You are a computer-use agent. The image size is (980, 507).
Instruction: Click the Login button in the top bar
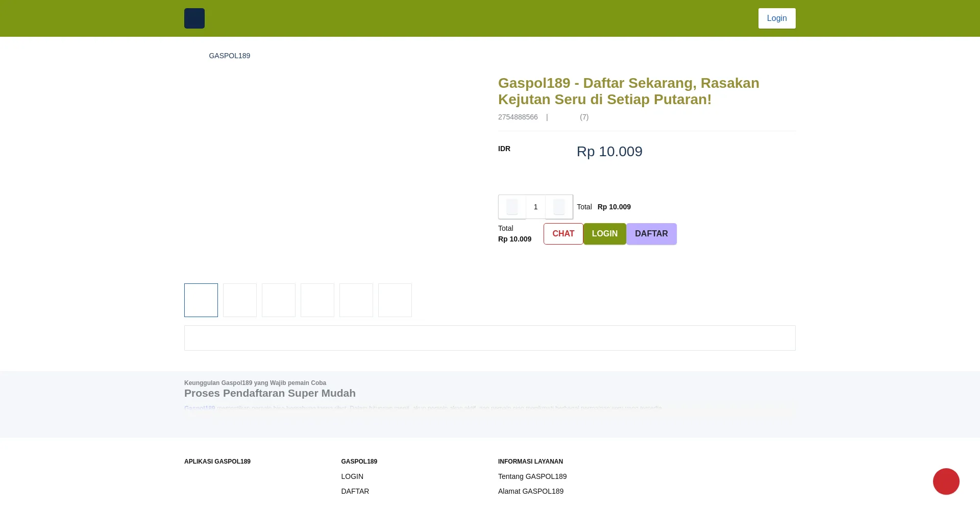click(776, 18)
